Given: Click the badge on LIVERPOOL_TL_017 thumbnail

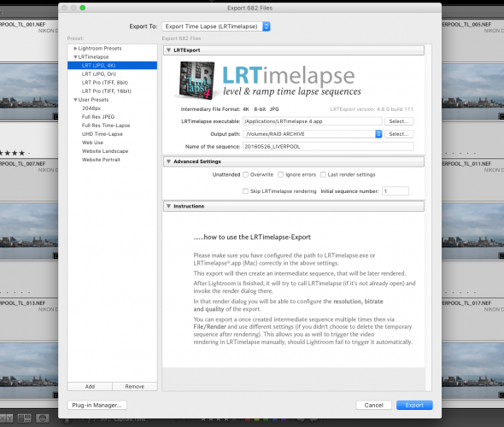Looking at the screenshot, I should tap(501, 395).
